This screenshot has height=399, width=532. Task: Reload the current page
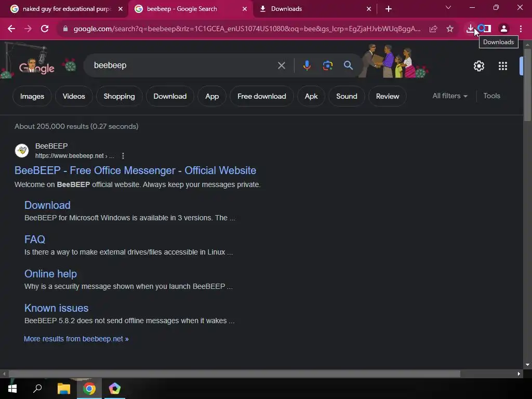[45, 29]
